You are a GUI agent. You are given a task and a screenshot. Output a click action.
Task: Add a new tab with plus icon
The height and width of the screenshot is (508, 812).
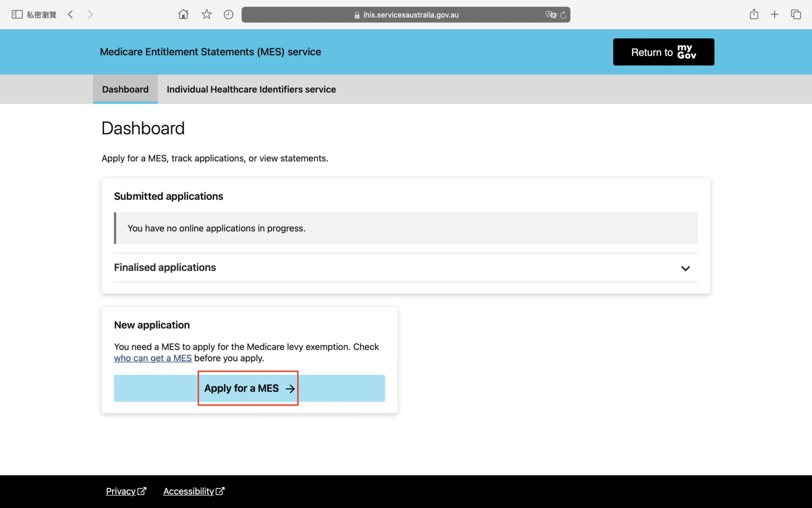(774, 14)
